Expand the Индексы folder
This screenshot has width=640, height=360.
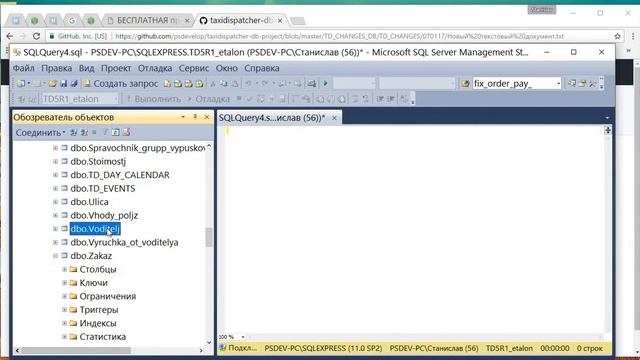pos(64,323)
